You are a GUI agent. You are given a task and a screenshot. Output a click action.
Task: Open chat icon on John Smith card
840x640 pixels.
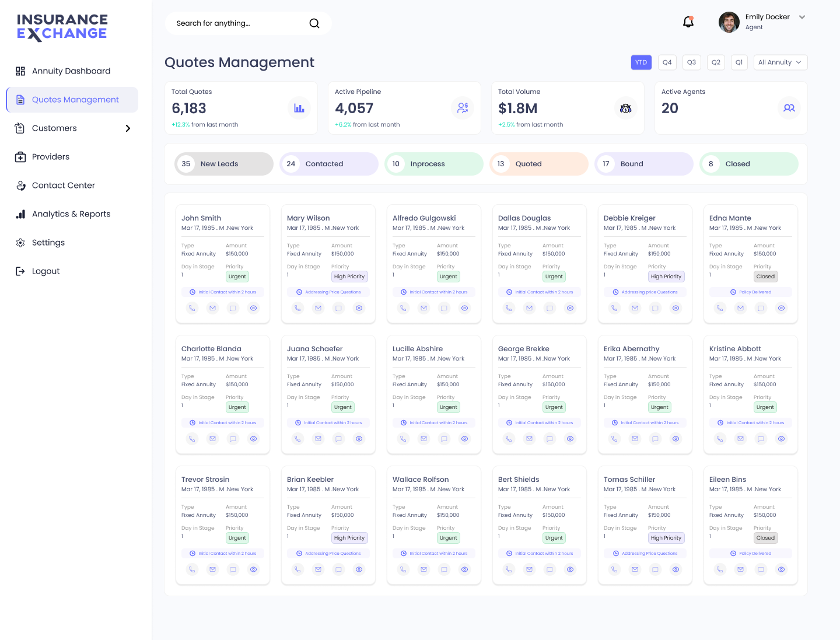tap(233, 308)
